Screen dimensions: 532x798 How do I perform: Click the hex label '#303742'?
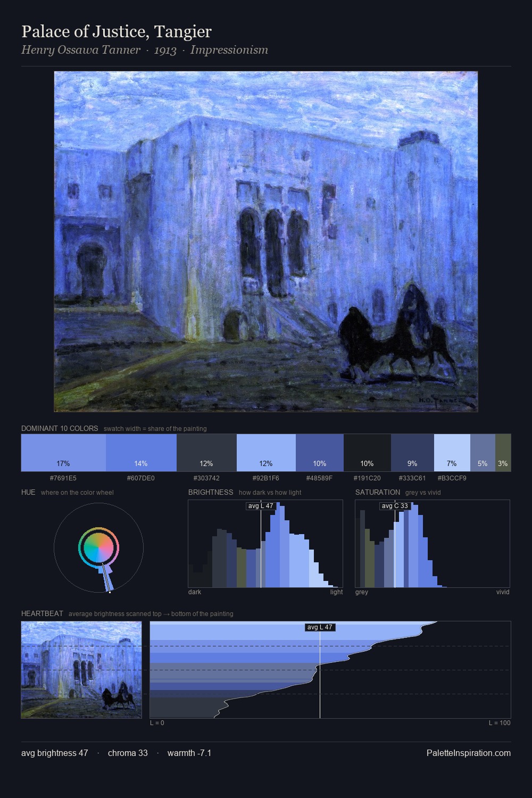point(206,478)
